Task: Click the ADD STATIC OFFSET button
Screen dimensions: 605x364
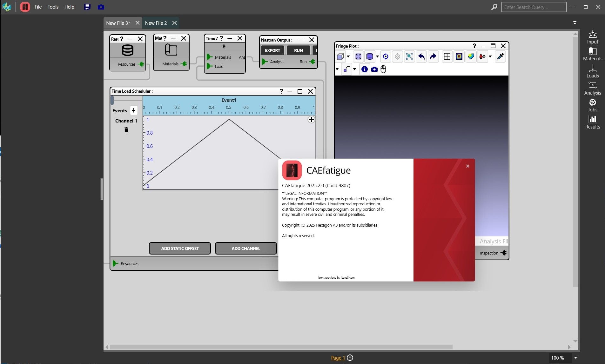Action: [x=180, y=248]
